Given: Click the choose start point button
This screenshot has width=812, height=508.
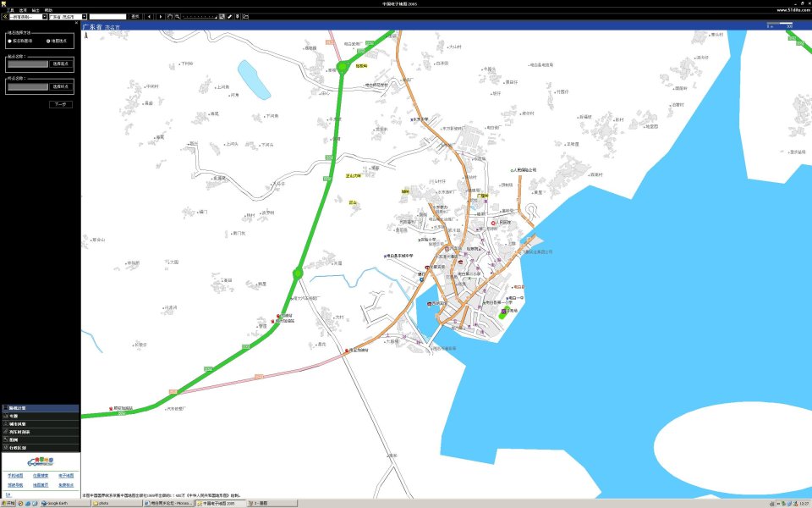Looking at the screenshot, I should coord(62,63).
